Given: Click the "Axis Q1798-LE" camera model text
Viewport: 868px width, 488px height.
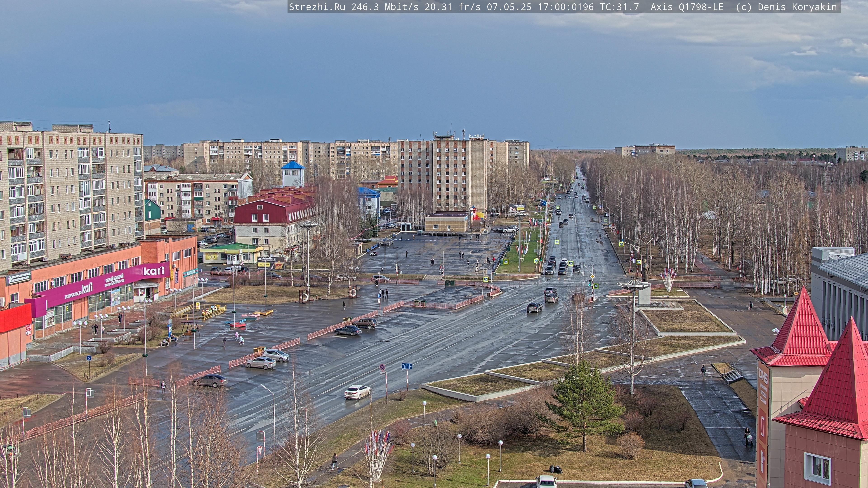Looking at the screenshot, I should [x=687, y=7].
